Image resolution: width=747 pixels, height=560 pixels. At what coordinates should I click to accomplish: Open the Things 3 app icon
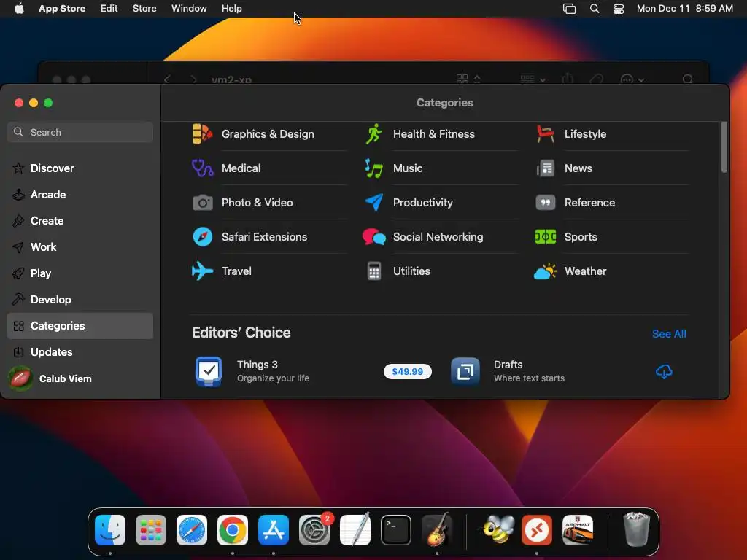[209, 371]
